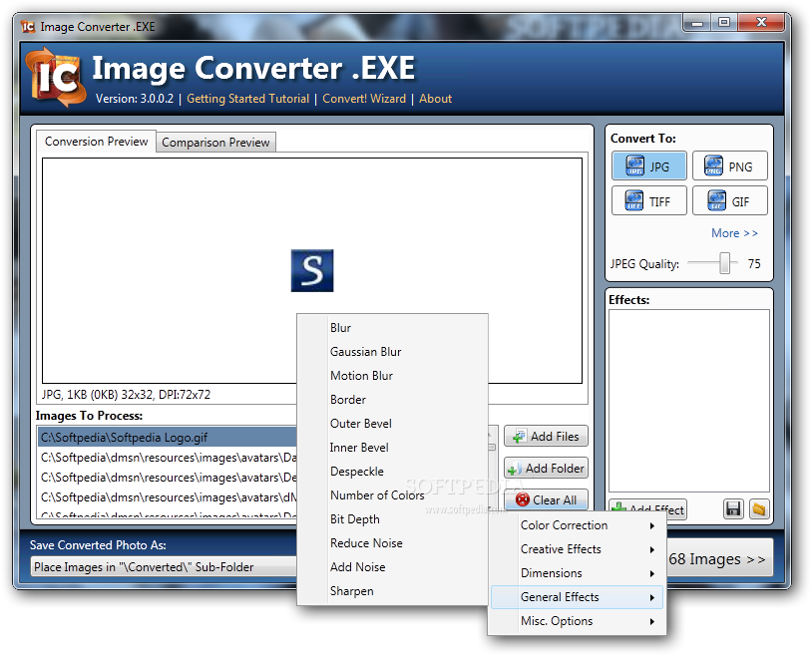This screenshot has height=656, width=812.
Task: Start converting 68 Images button
Action: (x=719, y=558)
